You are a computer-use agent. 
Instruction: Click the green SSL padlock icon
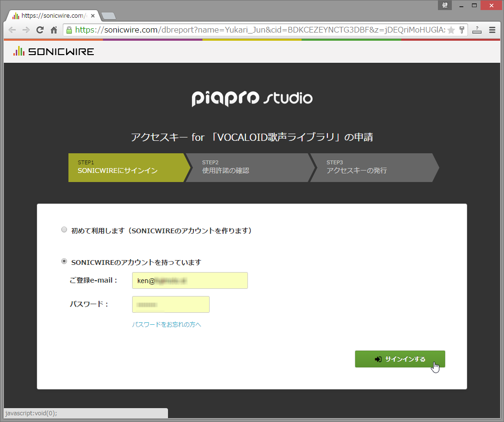click(69, 30)
